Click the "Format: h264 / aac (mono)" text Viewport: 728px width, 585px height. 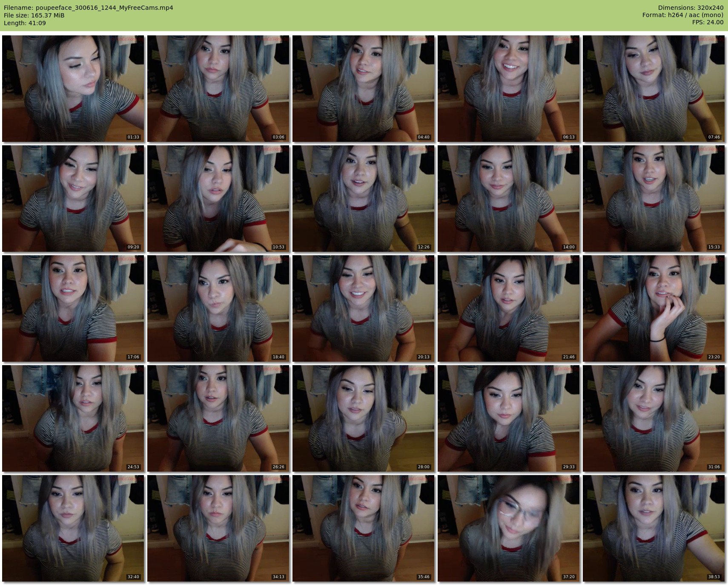pos(683,15)
